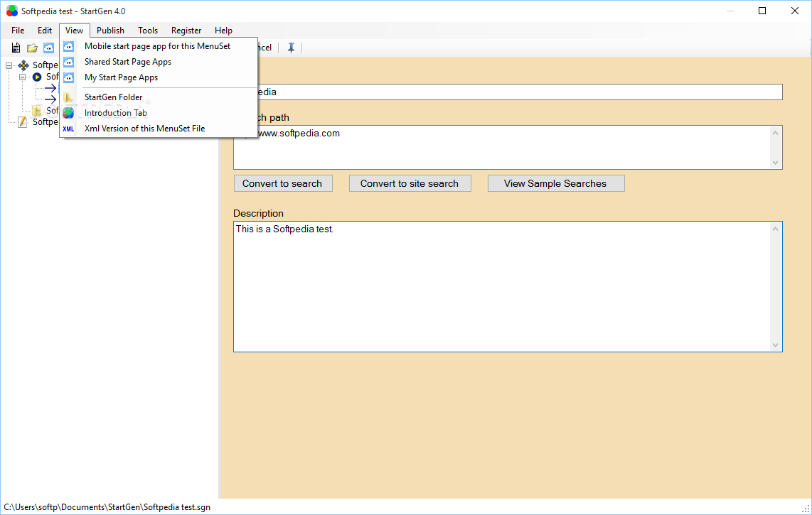Viewport: 812px width, 515px height.
Task: Click the partially hidden Cancel toolbar button
Action: point(265,48)
